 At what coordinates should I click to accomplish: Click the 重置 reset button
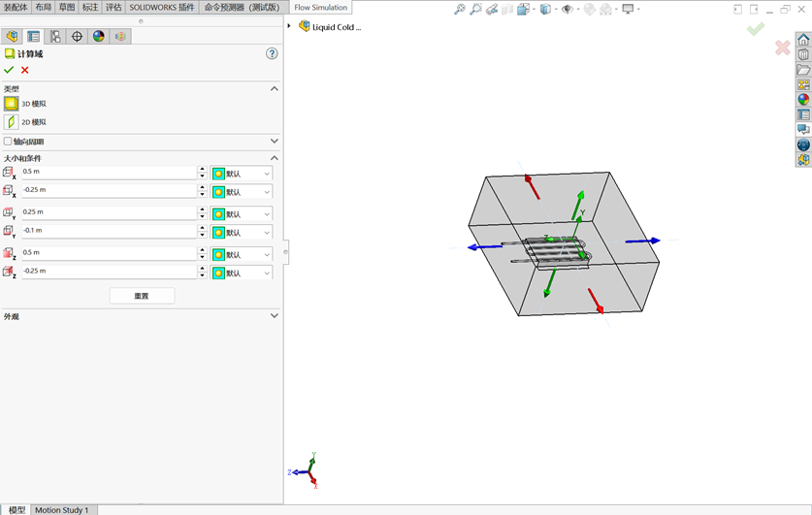(x=142, y=296)
